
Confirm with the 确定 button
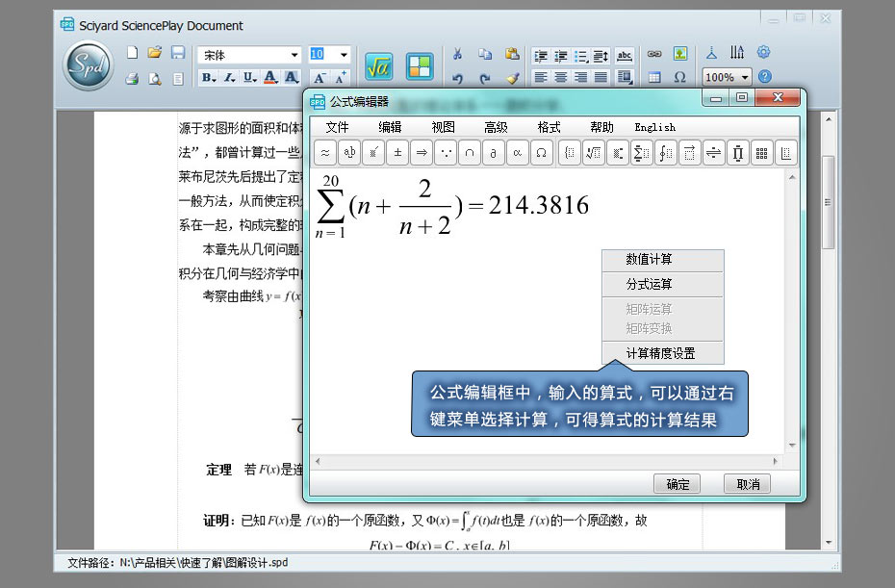[677, 484]
